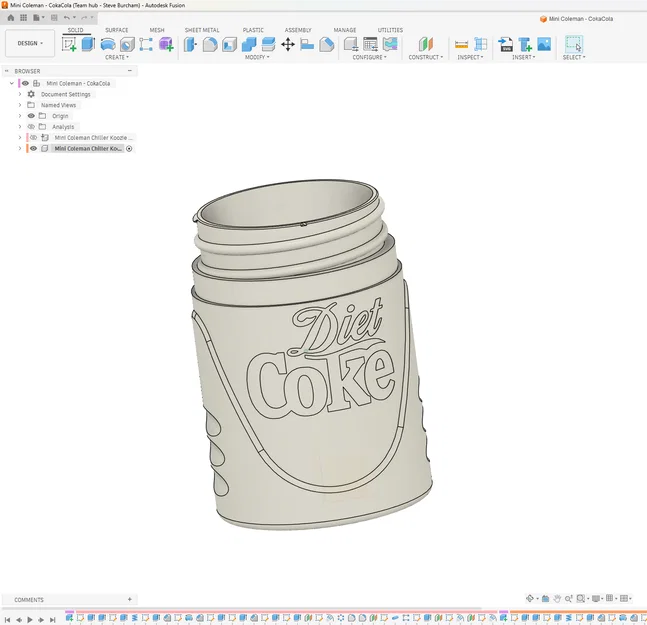Click the Zoom magnifier tool

click(x=569, y=598)
